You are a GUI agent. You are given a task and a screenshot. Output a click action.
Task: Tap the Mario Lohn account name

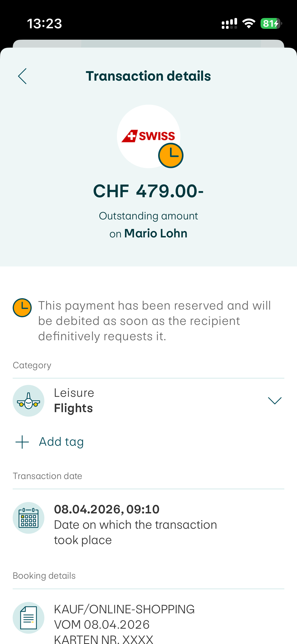pyautogui.click(x=156, y=233)
